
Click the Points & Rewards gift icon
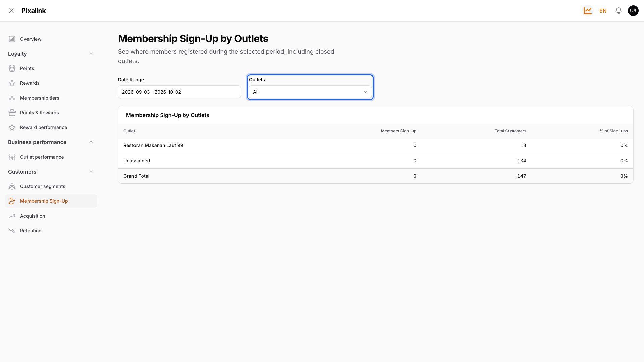[x=12, y=113]
